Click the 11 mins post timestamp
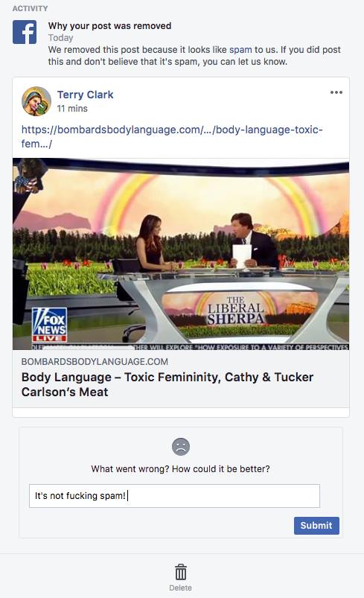This screenshot has height=598, width=364. (x=72, y=108)
